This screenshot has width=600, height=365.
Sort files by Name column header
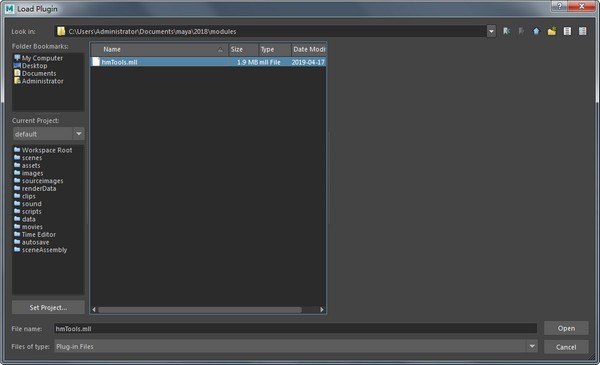pos(160,49)
